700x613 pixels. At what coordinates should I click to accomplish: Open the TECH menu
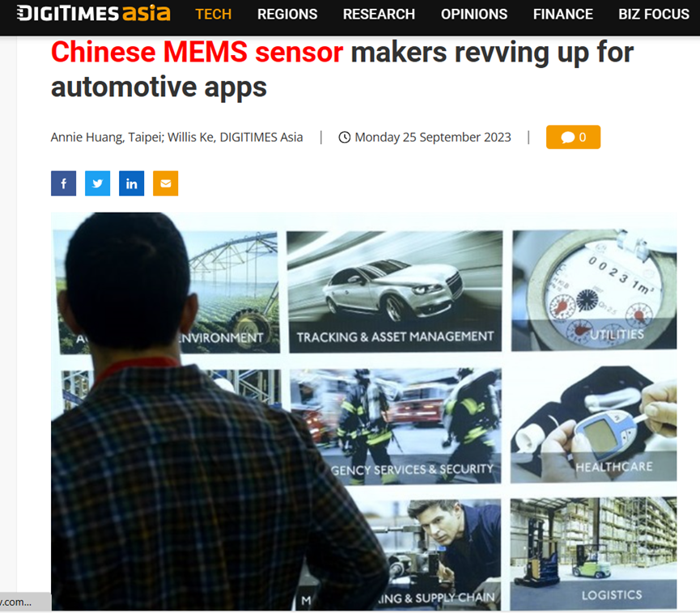pos(214,15)
